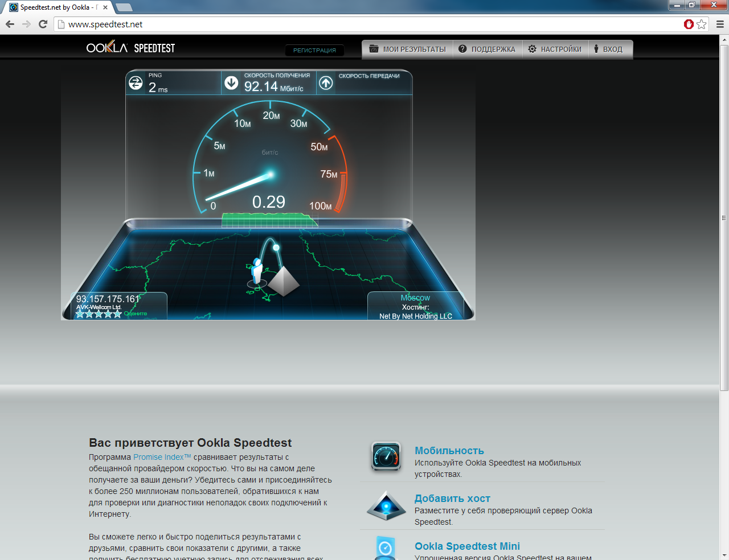This screenshot has width=729, height=560.
Task: Open the Добавить хост link
Action: [452, 499]
